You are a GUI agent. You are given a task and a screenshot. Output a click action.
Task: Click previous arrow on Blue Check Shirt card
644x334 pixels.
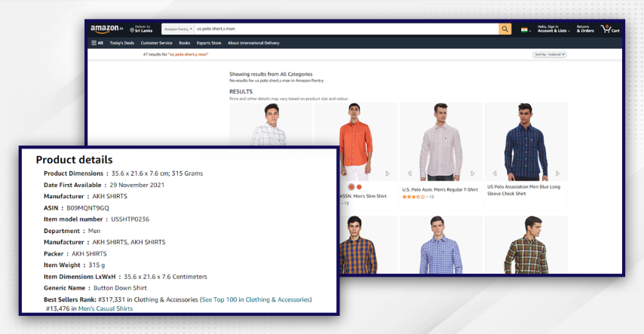(x=495, y=173)
